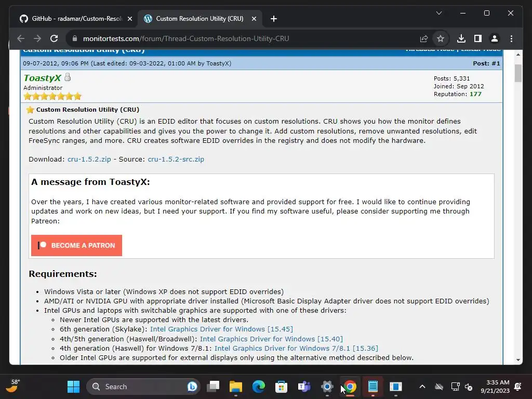
Task: Click the post date 09-07-2012, 09:06 PM
Action: 56,63
